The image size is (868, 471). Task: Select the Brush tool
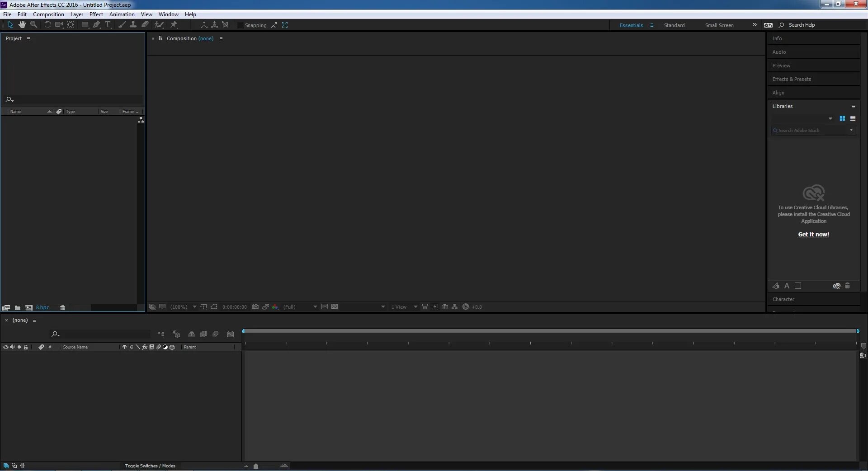point(122,25)
